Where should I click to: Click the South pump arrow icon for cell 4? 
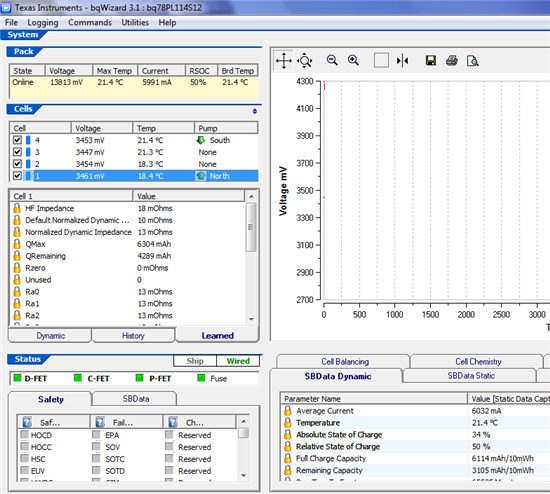201,140
